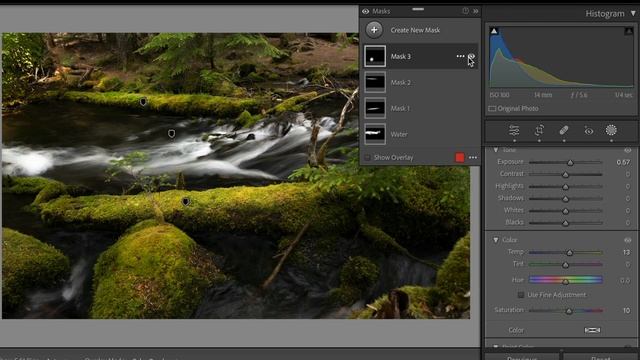
Task: Collapse the Masks panel with the double arrow
Action: tap(476, 11)
